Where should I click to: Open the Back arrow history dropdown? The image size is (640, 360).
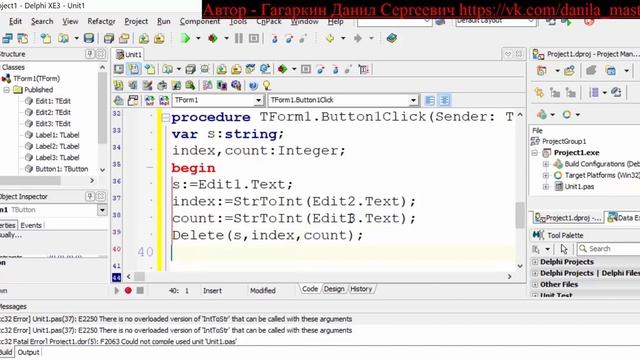tap(343, 39)
